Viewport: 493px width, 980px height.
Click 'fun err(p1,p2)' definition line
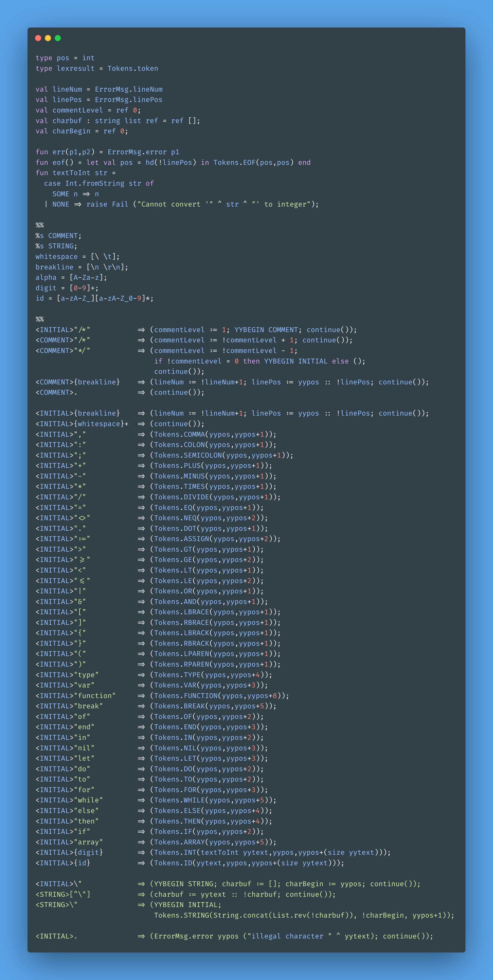pos(107,152)
